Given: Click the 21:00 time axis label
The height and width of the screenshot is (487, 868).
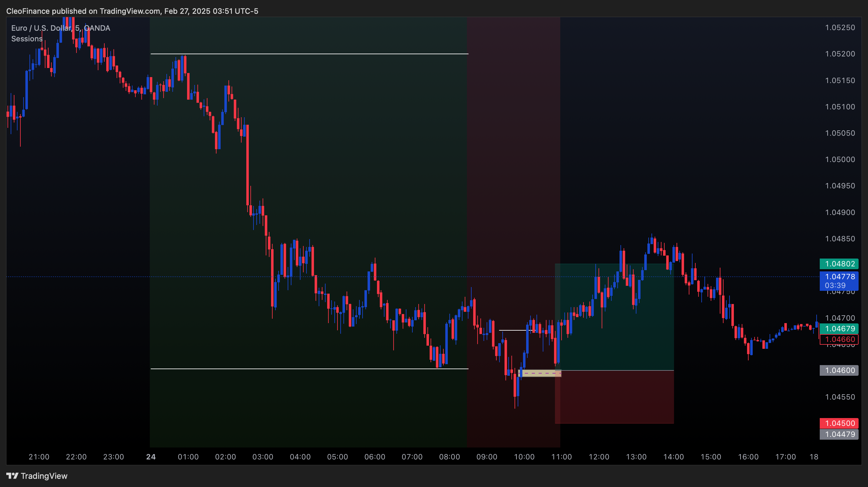Looking at the screenshot, I should coord(39,457).
